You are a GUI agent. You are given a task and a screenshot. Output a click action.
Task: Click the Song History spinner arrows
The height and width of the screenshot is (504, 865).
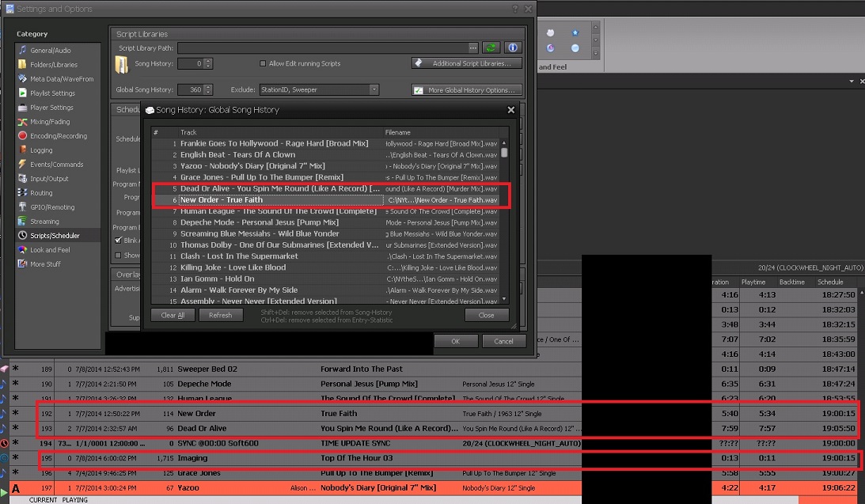[208, 63]
